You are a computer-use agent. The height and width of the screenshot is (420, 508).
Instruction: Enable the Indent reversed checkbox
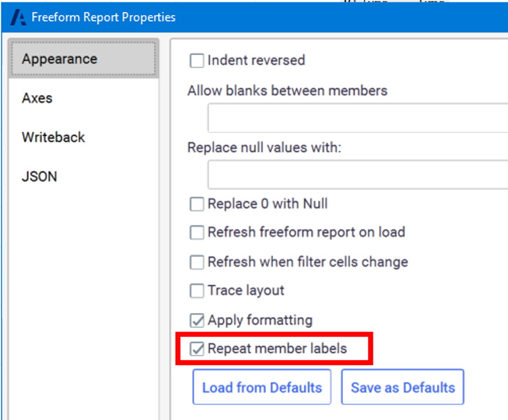[x=197, y=61]
